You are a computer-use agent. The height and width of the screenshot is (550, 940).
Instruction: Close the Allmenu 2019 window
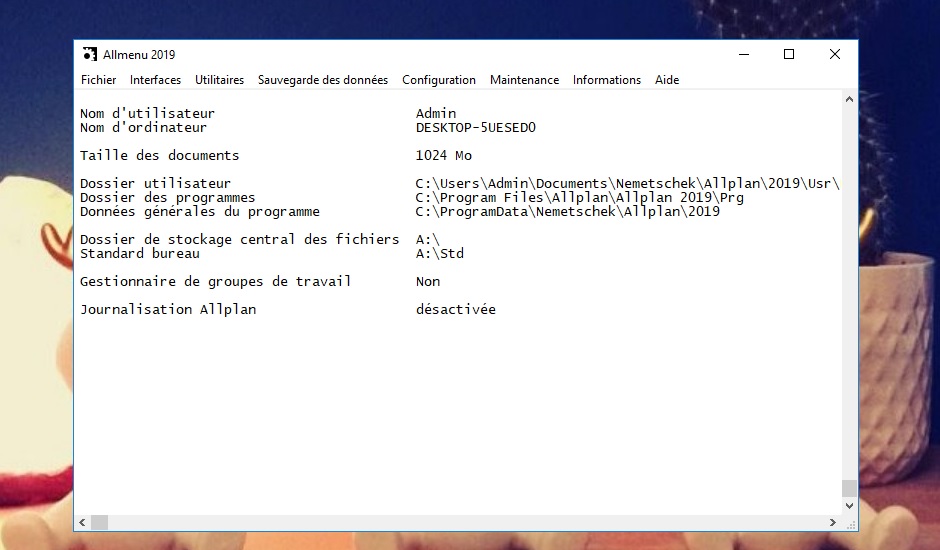(834, 55)
